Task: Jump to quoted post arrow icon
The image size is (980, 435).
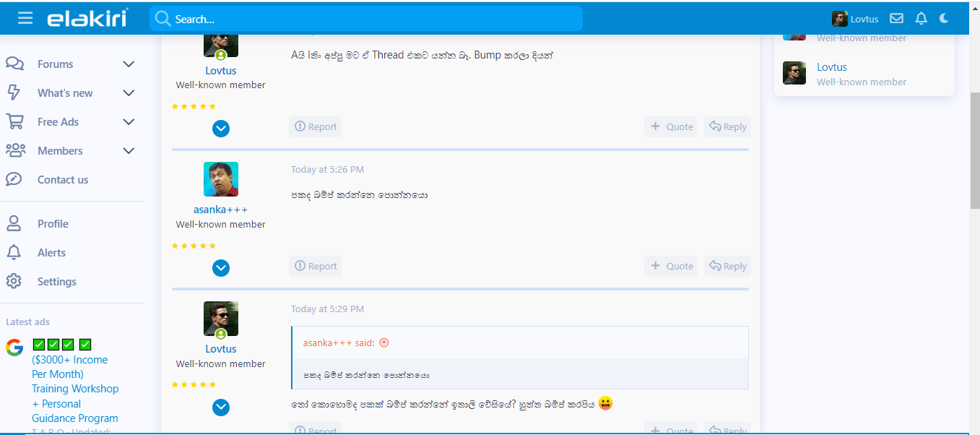Action: coord(384,343)
